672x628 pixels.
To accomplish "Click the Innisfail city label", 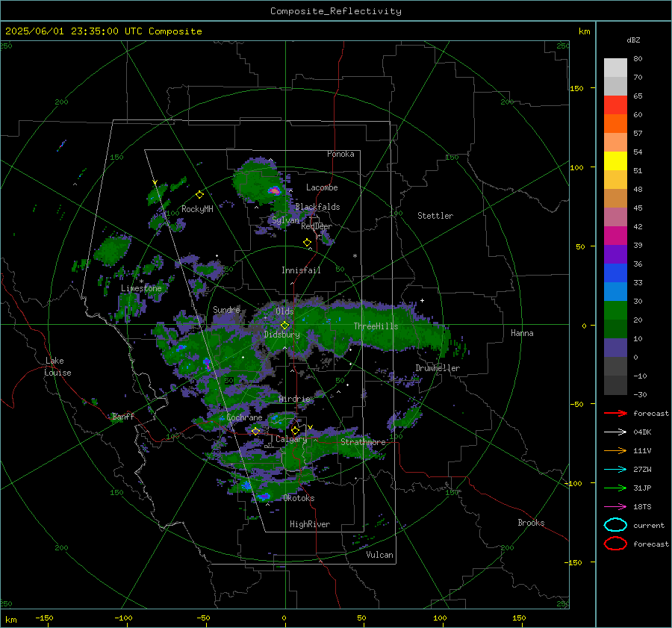I will click(301, 270).
